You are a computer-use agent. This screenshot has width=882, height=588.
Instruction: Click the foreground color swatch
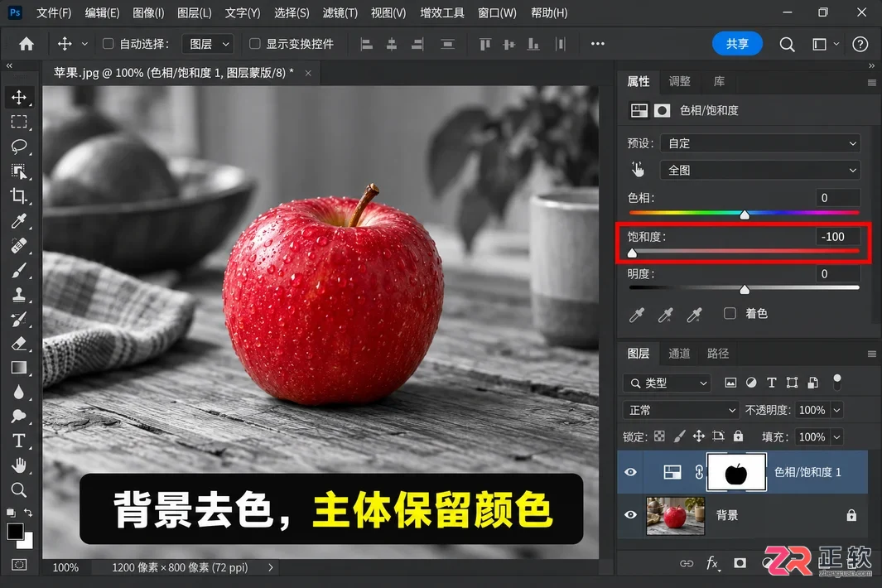(15, 531)
